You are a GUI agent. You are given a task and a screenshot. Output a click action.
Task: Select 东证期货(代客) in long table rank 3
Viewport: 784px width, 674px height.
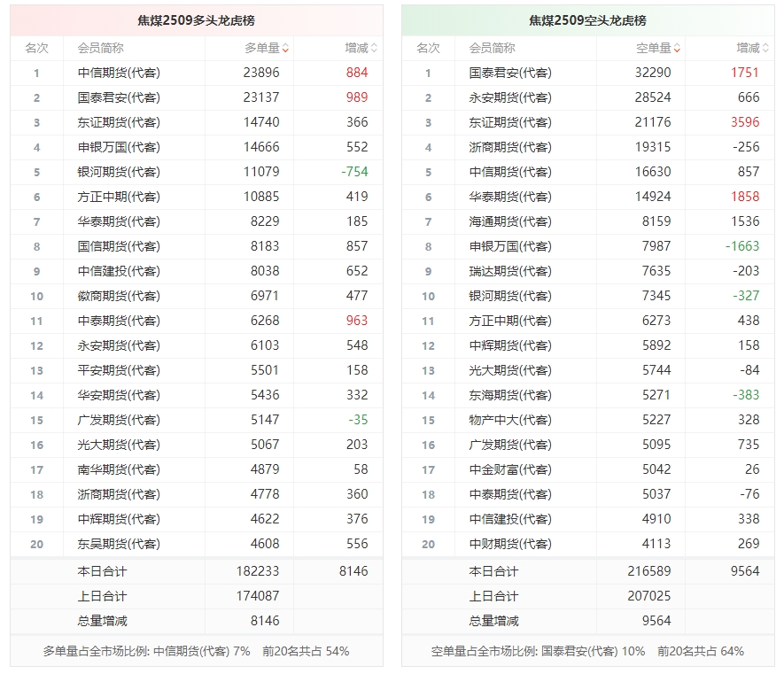pyautogui.click(x=119, y=122)
